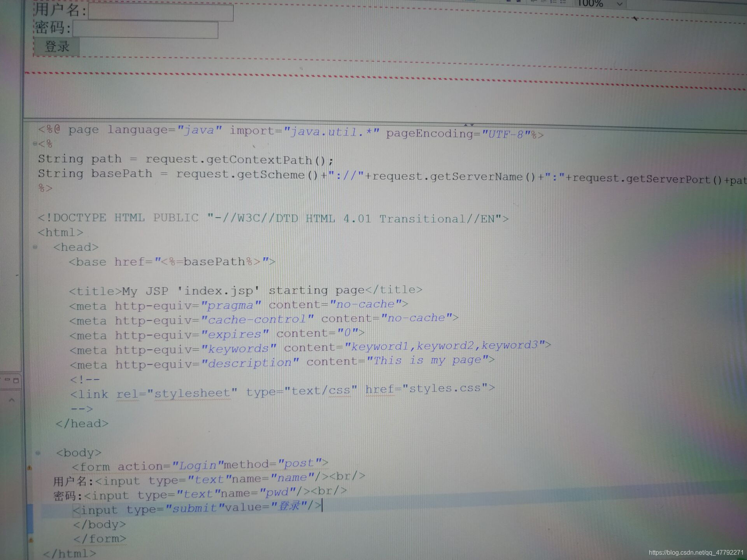Click the closing %> scriptlet tag
Image resolution: width=747 pixels, height=560 pixels.
[45, 188]
